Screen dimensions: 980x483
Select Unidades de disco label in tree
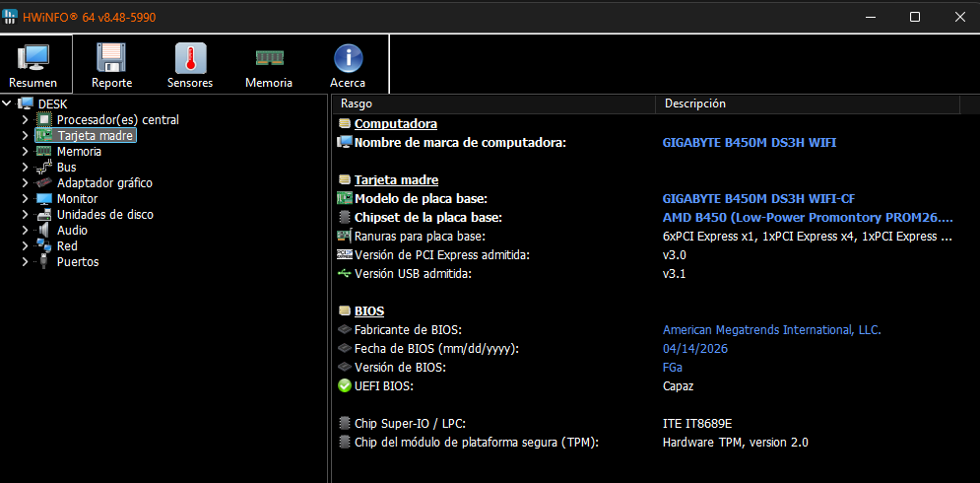pyautogui.click(x=105, y=215)
